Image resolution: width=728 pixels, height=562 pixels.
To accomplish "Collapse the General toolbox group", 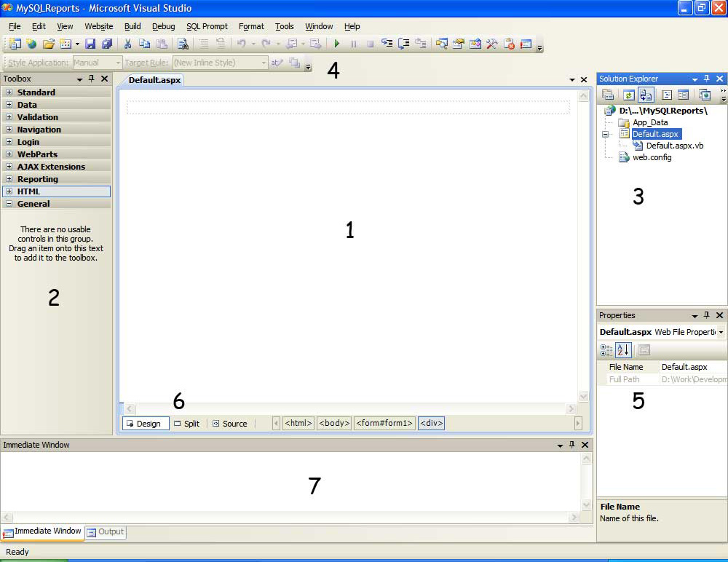I will tap(9, 203).
